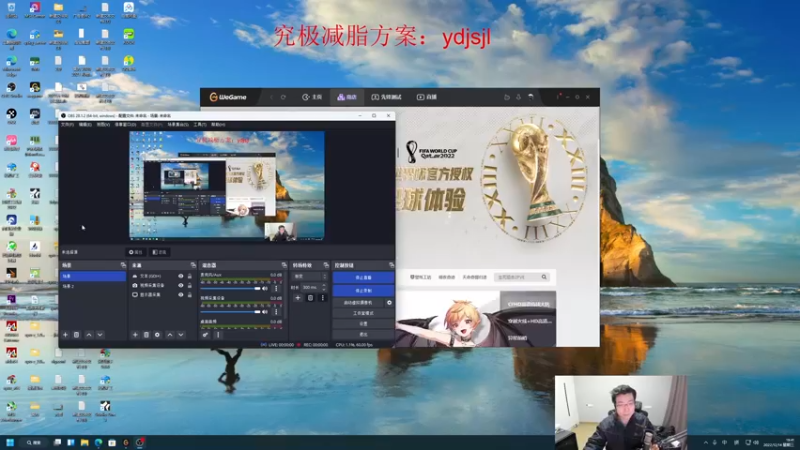Toggle visibility of the text (GDI+) source

pos(181,276)
